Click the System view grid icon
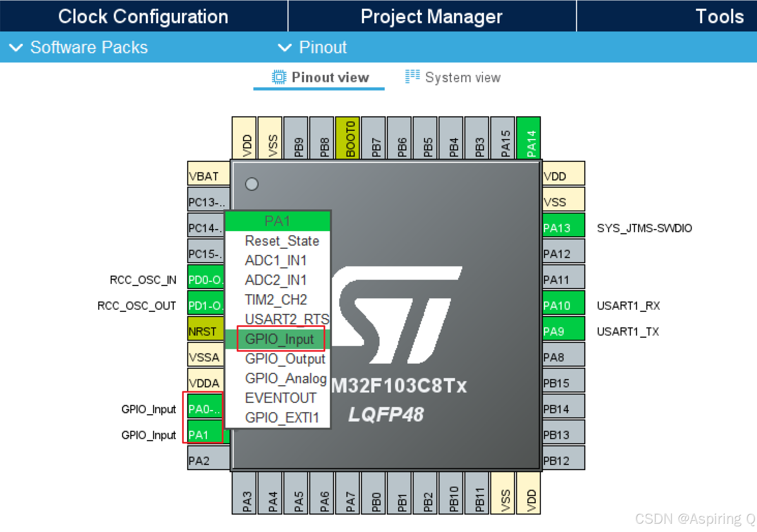The height and width of the screenshot is (532, 757). point(412,77)
